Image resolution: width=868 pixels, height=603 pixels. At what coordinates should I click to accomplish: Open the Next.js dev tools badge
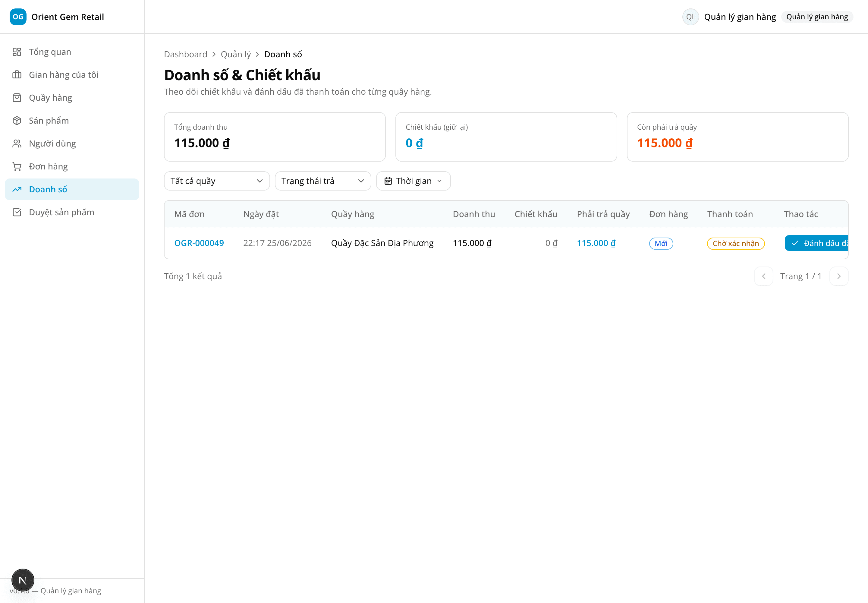click(x=23, y=580)
